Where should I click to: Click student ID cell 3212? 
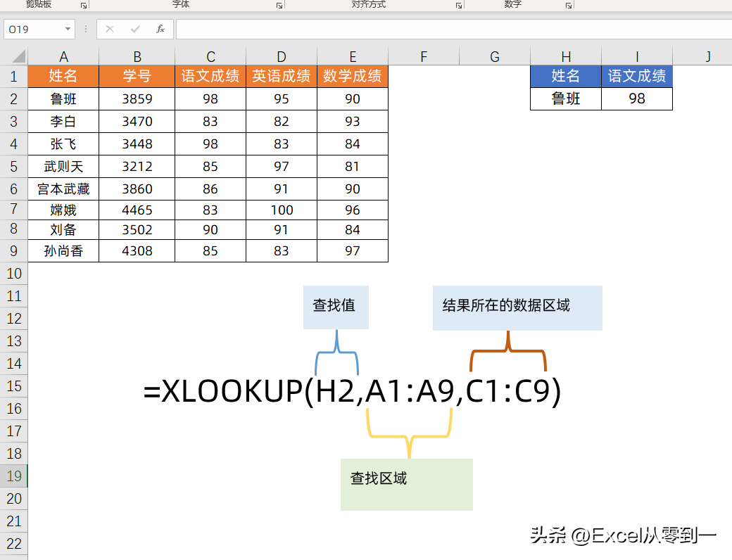point(137,167)
